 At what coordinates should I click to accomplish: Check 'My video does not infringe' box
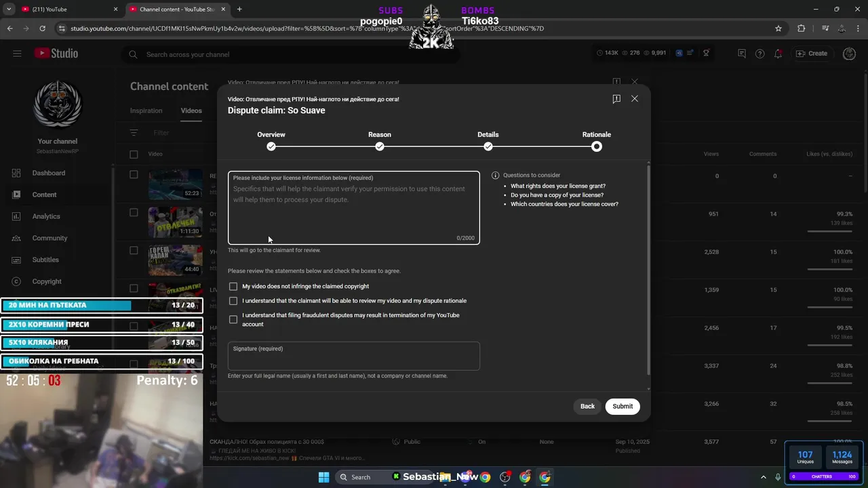[x=233, y=287]
